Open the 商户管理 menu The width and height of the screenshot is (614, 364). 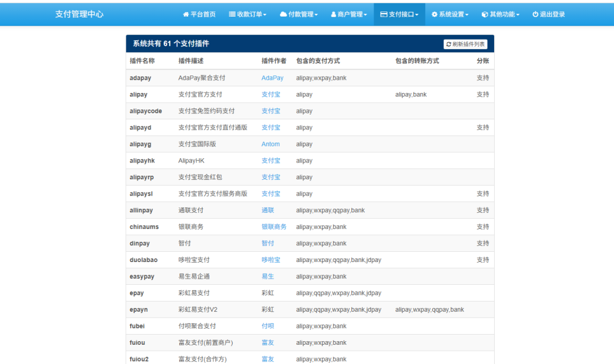tap(349, 14)
